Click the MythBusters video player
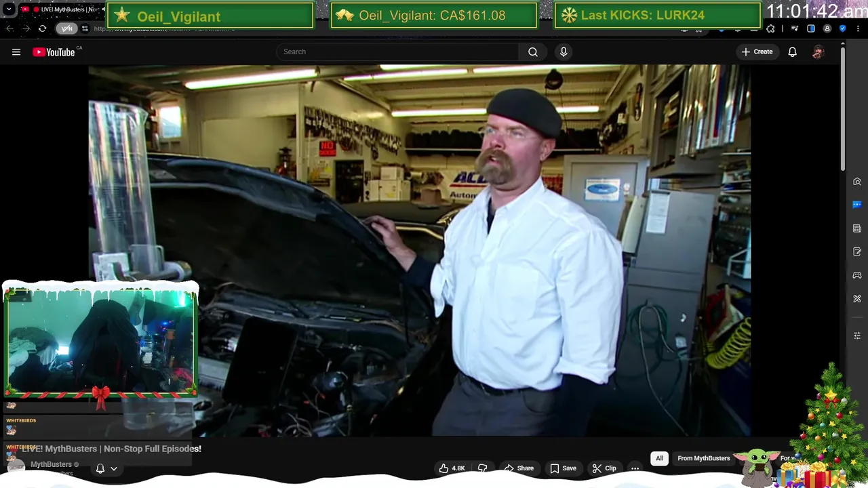Screen dimensions: 868x488 pos(419,251)
